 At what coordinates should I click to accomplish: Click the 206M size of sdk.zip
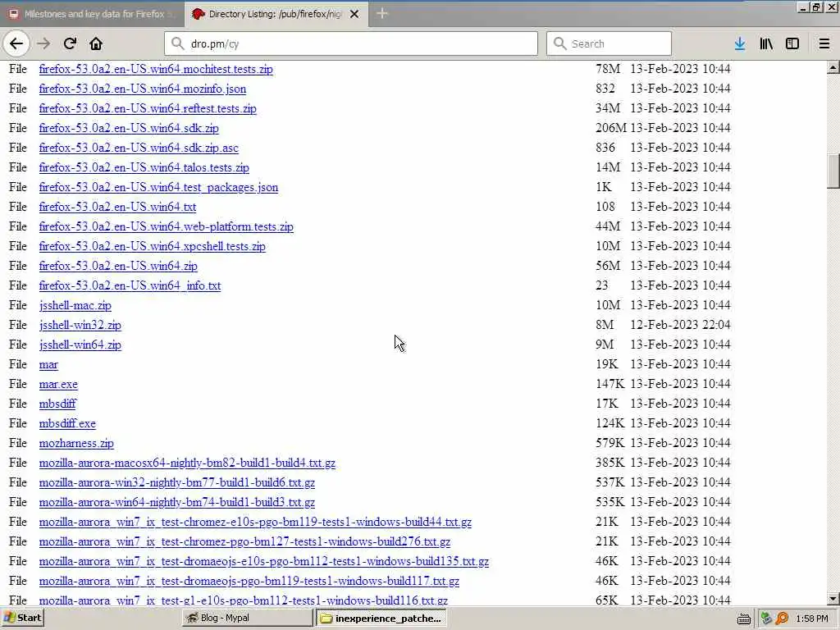click(610, 128)
